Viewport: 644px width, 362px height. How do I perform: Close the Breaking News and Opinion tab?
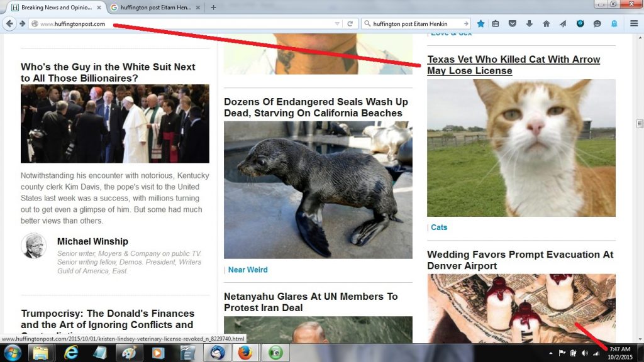(99, 8)
